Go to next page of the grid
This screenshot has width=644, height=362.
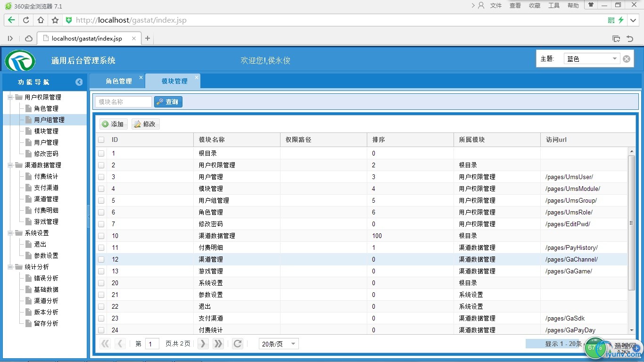coord(203,344)
